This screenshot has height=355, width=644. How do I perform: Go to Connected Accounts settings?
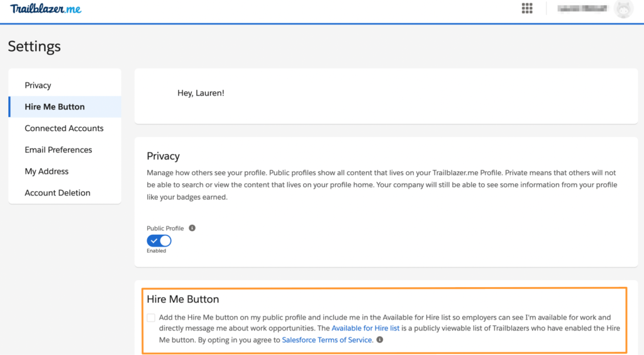[65, 128]
